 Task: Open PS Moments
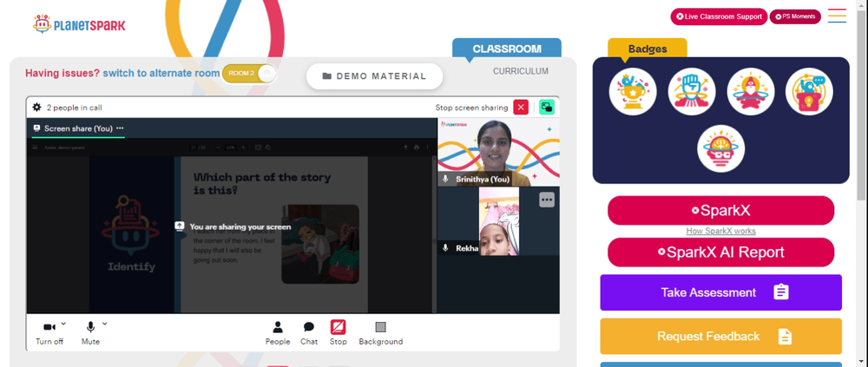(x=794, y=16)
